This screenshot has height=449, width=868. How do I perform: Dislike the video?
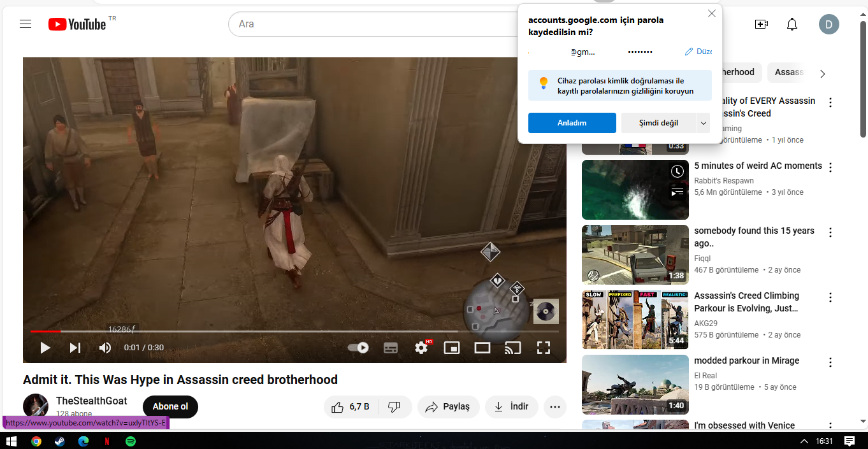click(395, 406)
